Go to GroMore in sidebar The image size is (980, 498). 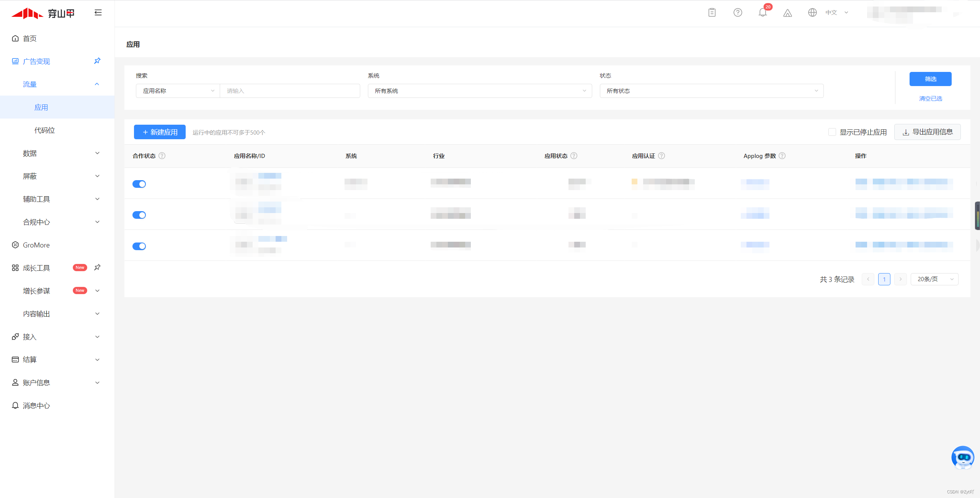pyautogui.click(x=36, y=245)
